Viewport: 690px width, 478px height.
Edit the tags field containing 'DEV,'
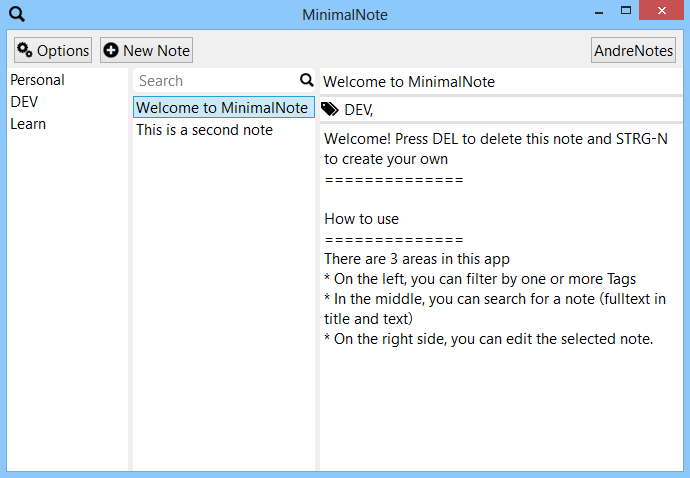[x=510, y=109]
